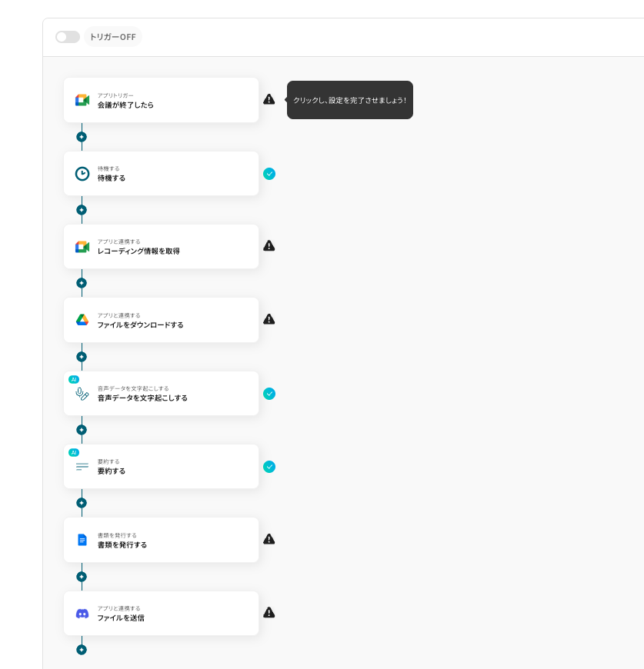Viewport: 644px width, 669px height.
Task: Insert step between 要約する and 書類を発行する
Action: [x=82, y=503]
